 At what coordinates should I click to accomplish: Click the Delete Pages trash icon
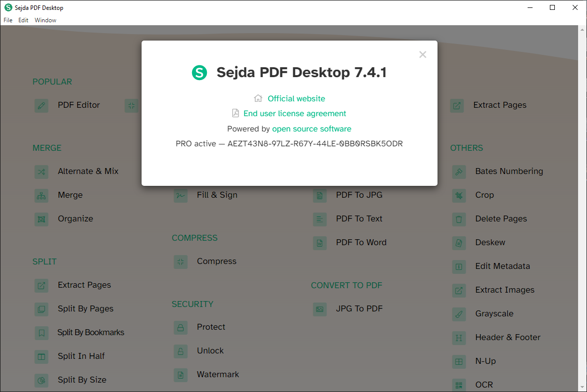click(x=459, y=219)
